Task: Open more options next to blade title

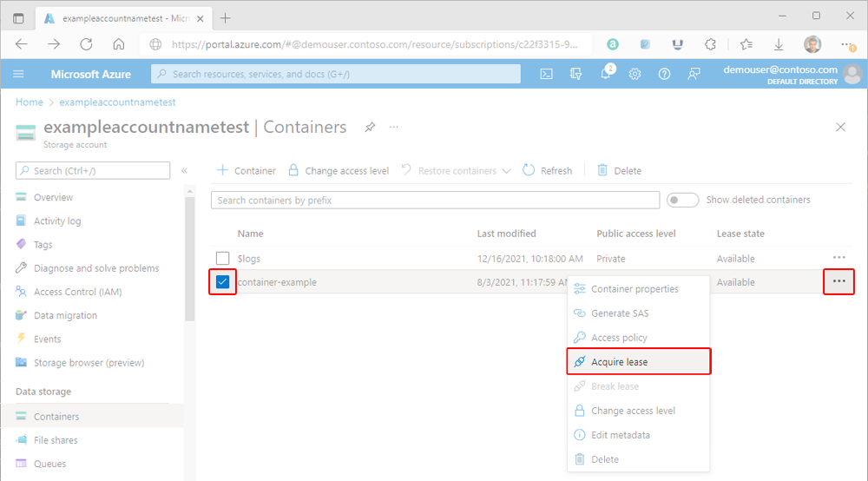Action: point(393,128)
